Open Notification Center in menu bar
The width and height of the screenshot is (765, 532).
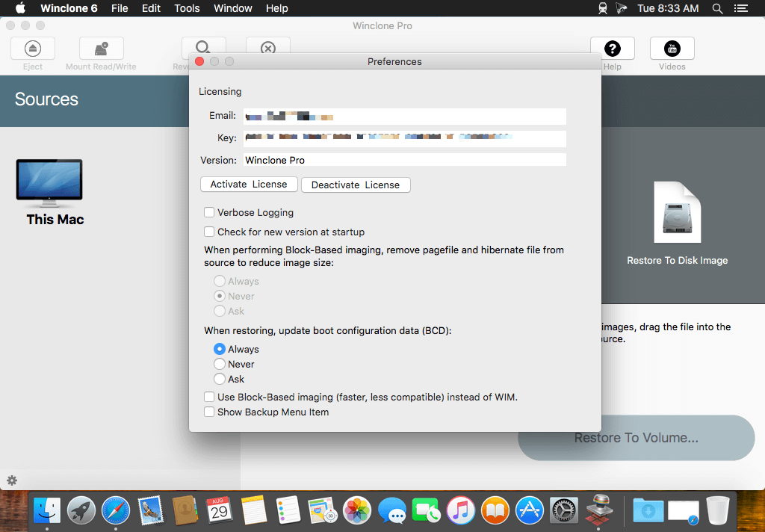coord(741,8)
